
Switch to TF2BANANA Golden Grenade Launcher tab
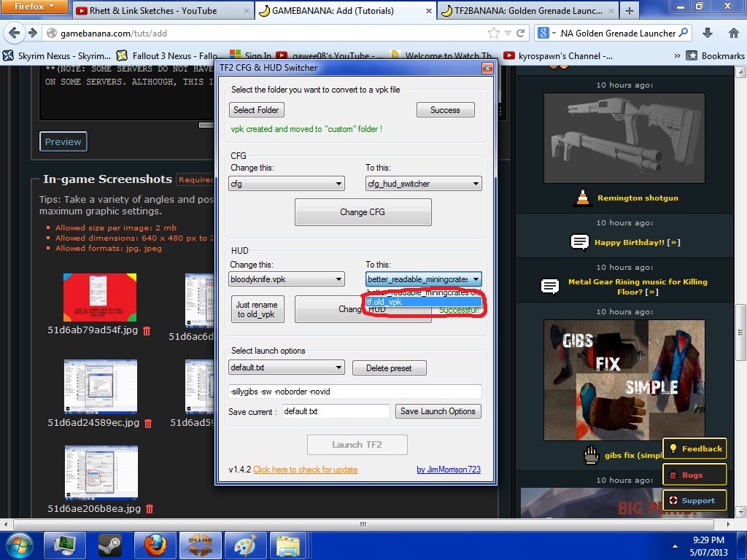tap(528, 10)
